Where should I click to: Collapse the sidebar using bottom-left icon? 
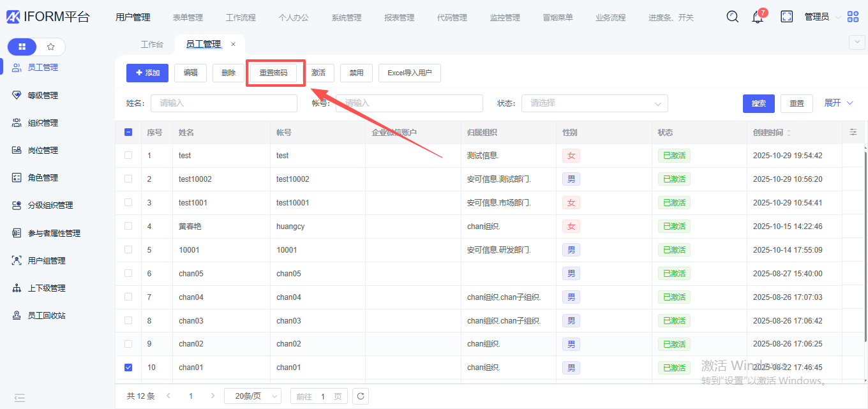pos(20,398)
